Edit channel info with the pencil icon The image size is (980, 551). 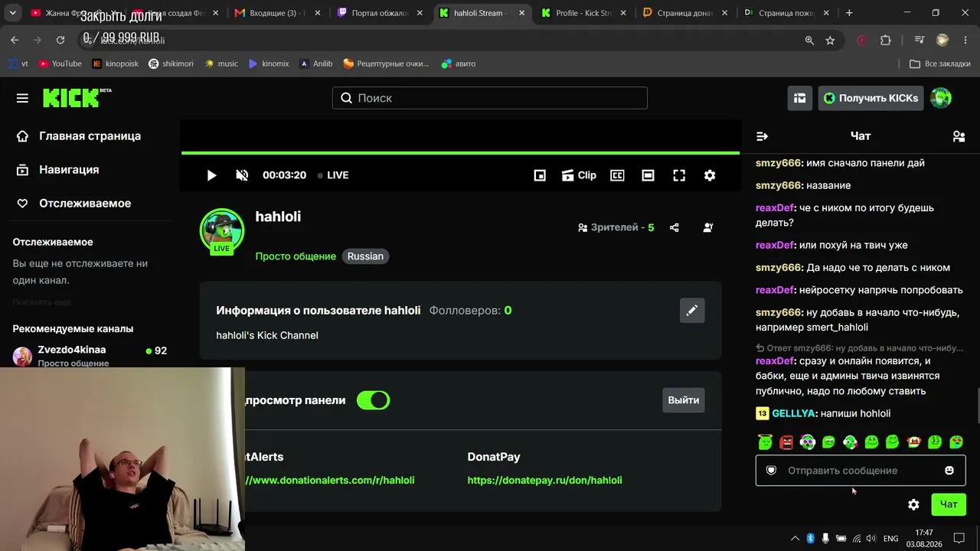click(692, 310)
